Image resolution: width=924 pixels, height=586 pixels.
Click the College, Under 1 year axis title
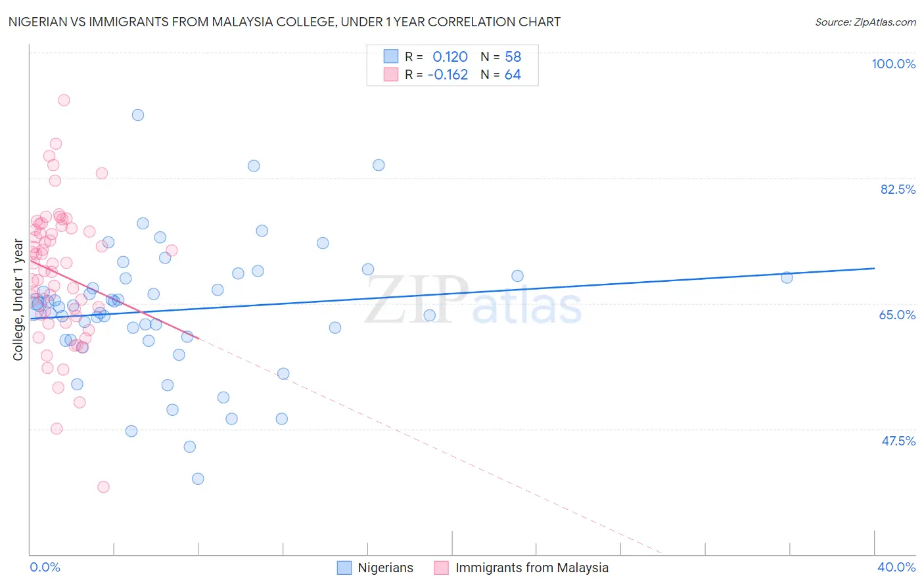pos(18,300)
